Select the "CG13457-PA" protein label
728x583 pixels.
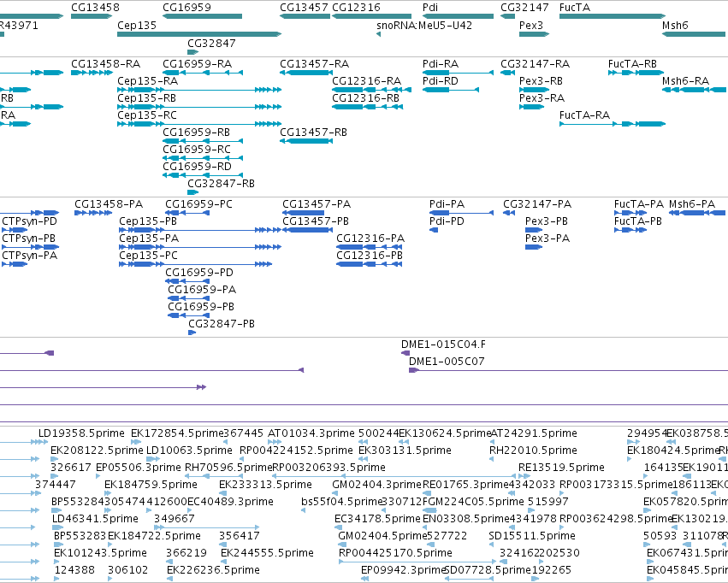pyautogui.click(x=317, y=204)
